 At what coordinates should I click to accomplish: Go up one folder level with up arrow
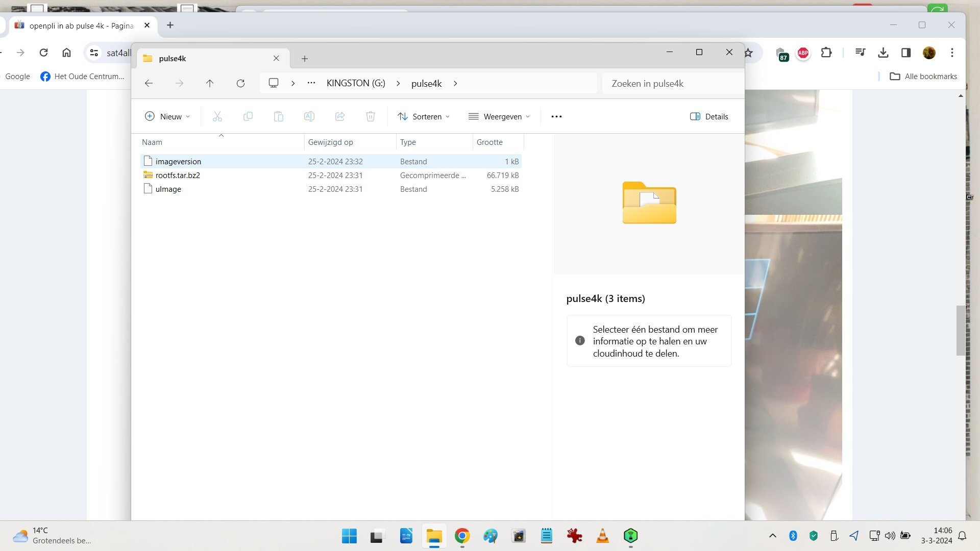click(x=210, y=83)
